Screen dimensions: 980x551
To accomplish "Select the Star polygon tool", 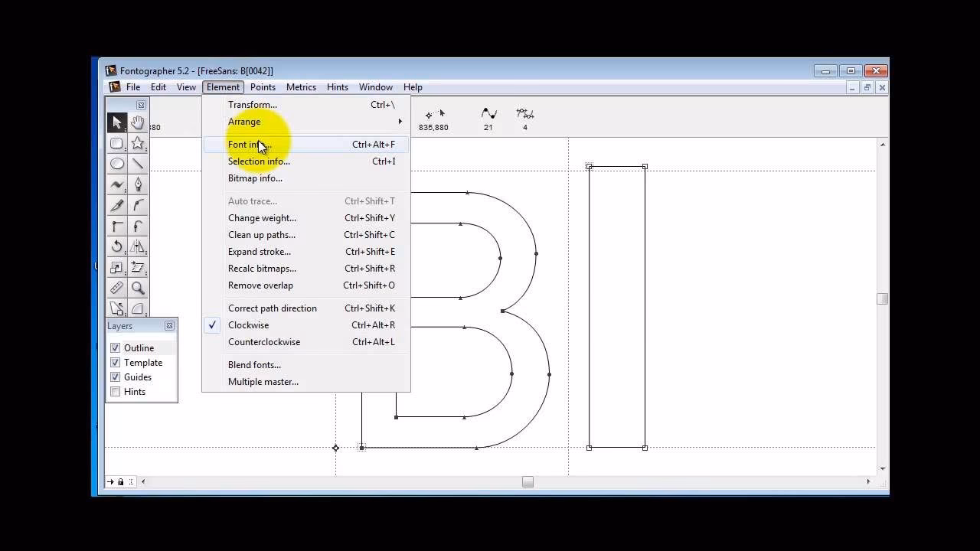I will coord(139,143).
